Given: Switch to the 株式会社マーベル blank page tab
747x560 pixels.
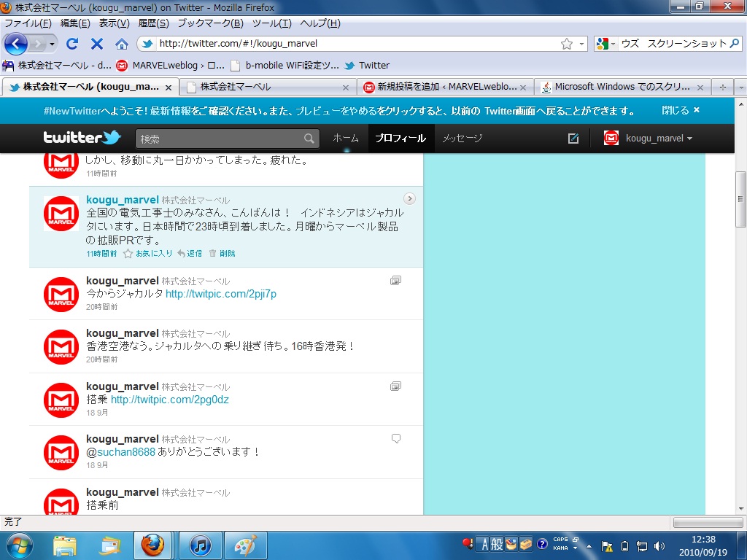Looking at the screenshot, I should click(267, 87).
